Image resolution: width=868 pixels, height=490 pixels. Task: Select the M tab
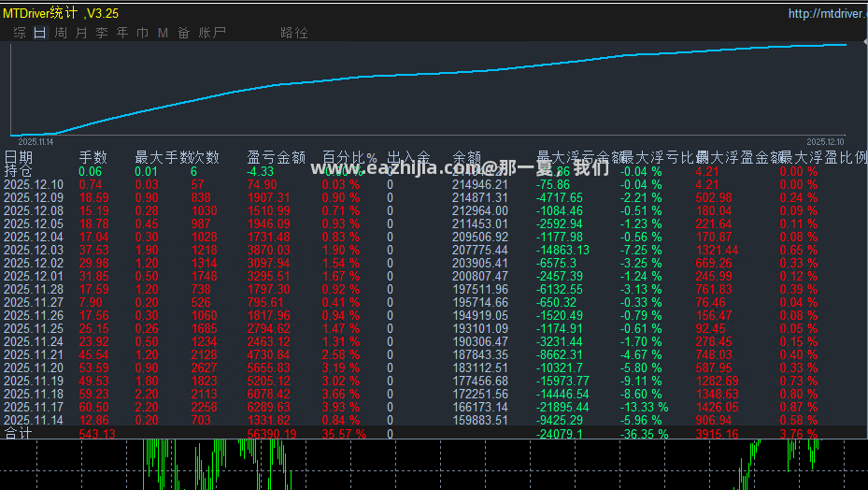163,33
